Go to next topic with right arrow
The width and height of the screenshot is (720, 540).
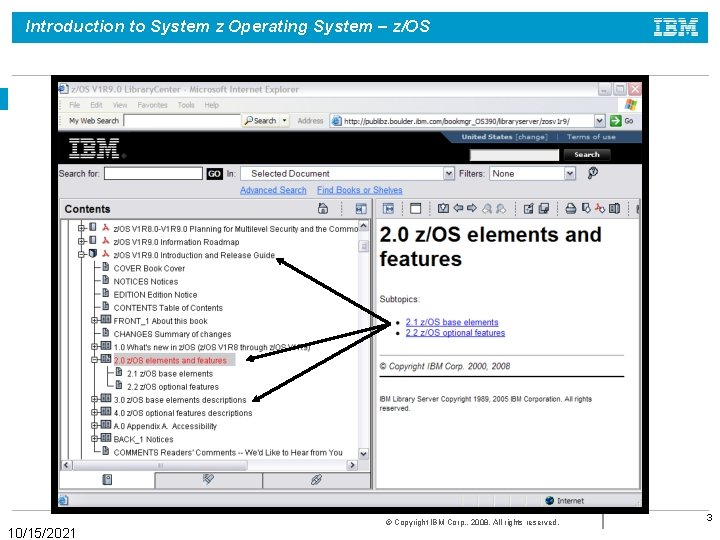(472, 208)
